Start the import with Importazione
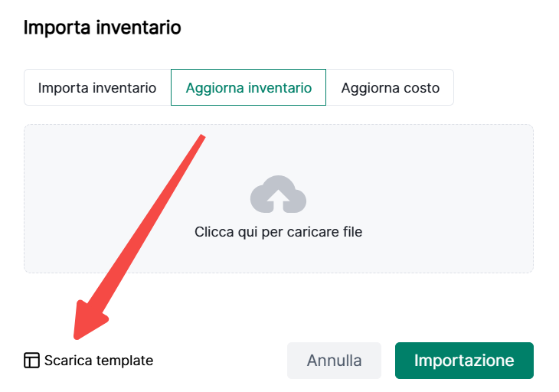The image size is (559, 392). [463, 361]
